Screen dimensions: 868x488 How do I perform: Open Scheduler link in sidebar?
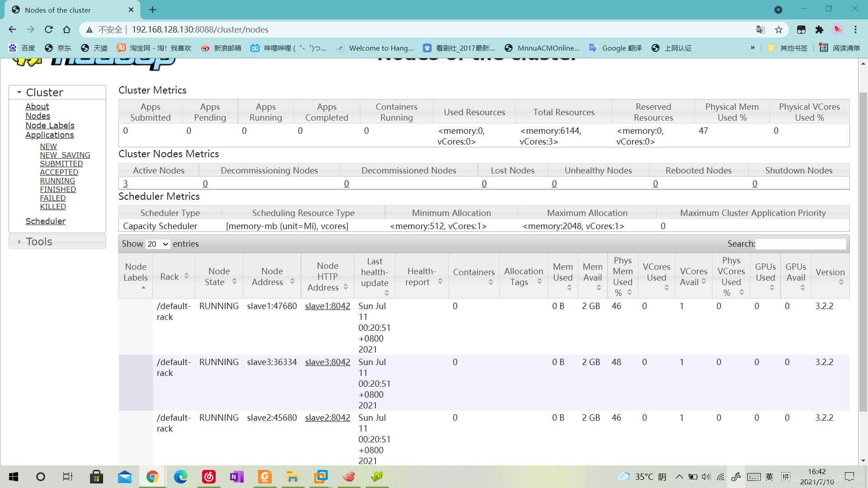coord(45,221)
